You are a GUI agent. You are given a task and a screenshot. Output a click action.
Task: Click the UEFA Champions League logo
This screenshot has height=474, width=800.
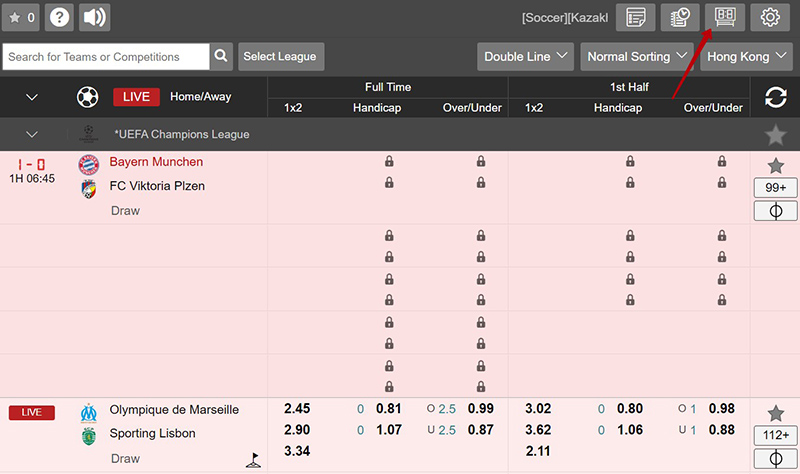coord(89,134)
